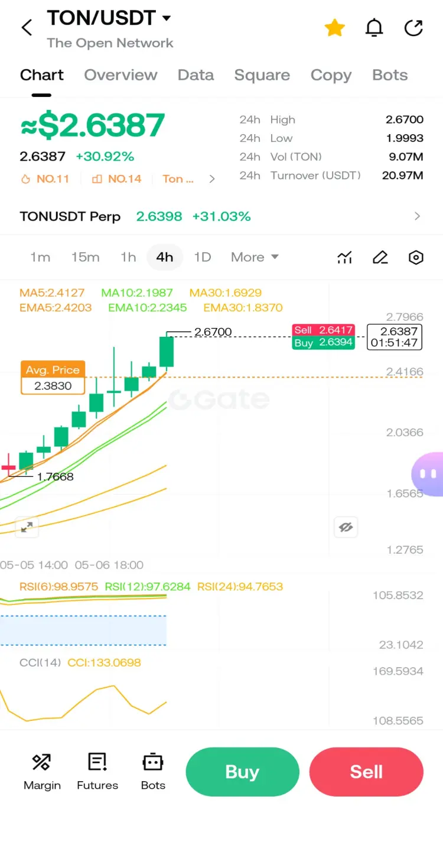
Task: Open the NO.11 hot ranking tag
Action: 45,179
